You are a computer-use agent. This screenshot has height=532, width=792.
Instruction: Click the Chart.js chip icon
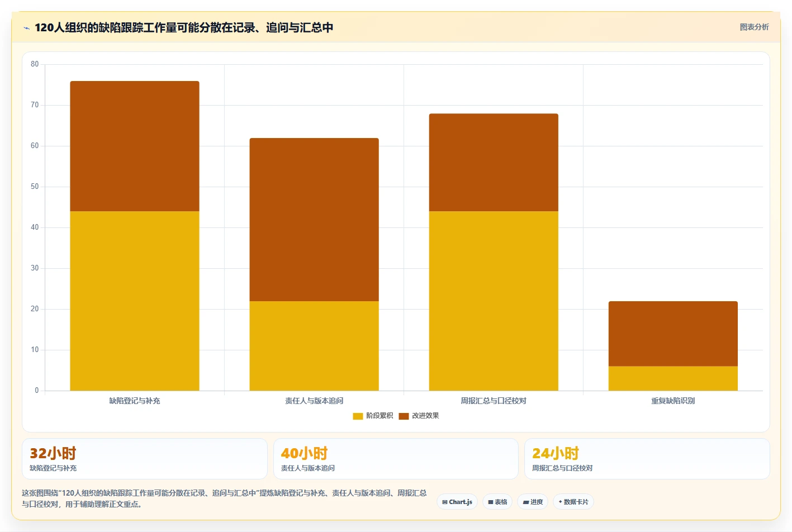(445, 502)
